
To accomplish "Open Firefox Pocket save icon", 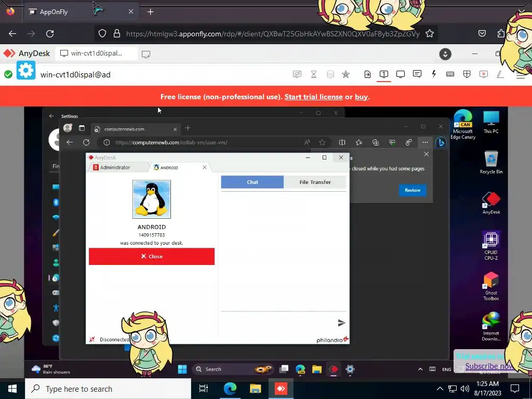I will tap(482, 34).
